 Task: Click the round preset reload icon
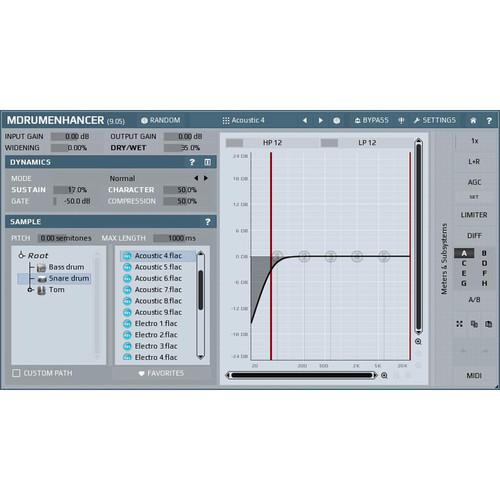[x=337, y=121]
